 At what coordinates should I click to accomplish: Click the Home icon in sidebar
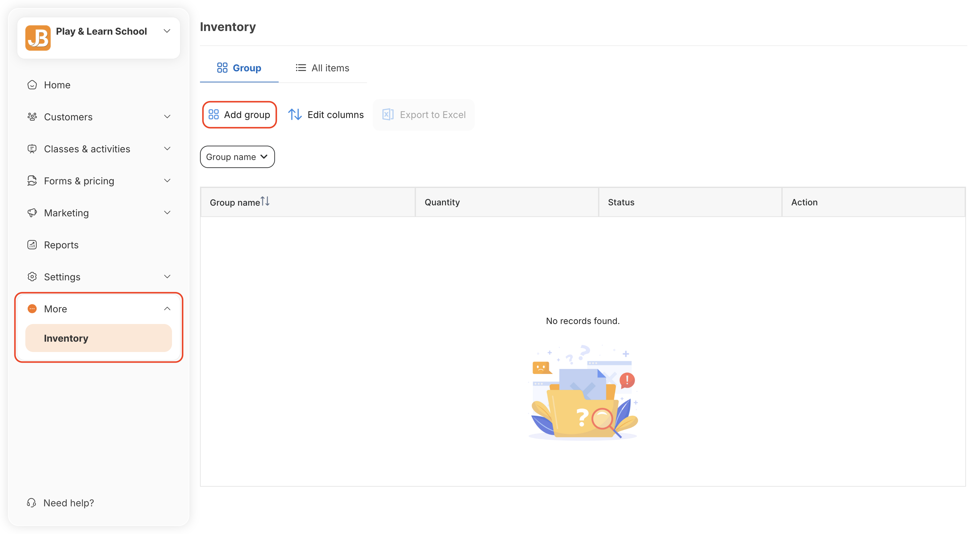click(x=32, y=85)
